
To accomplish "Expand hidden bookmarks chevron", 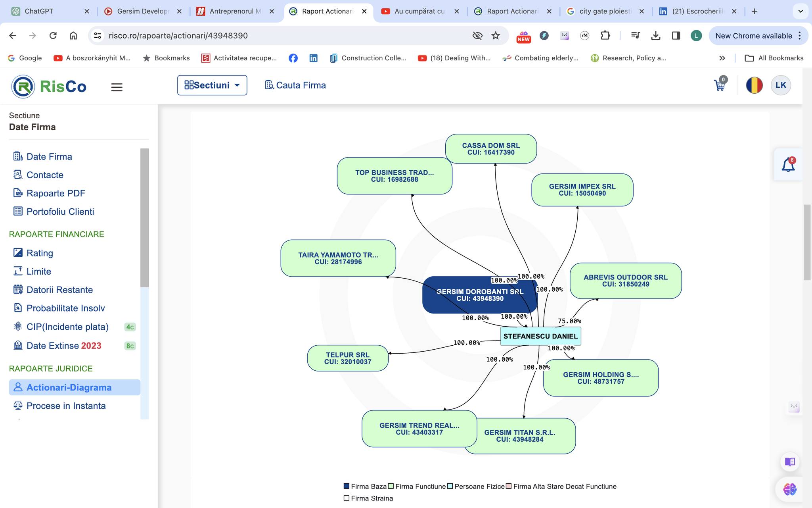I will point(722,58).
